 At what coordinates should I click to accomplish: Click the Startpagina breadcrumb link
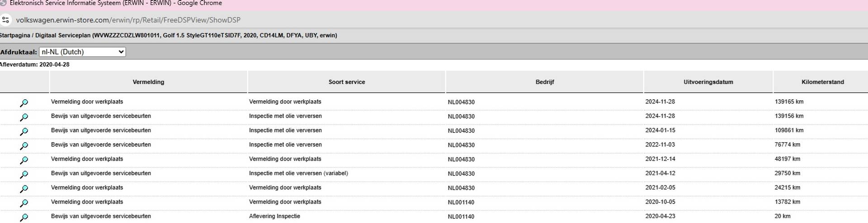[x=14, y=35]
